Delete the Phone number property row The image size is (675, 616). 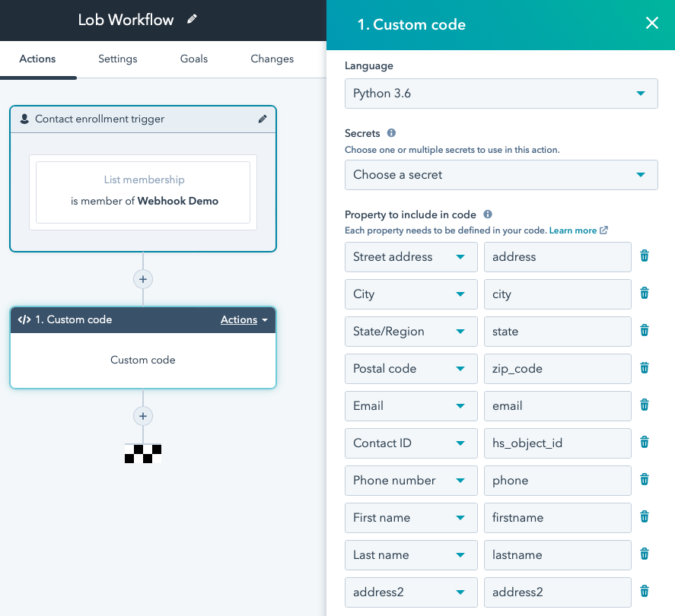(644, 480)
